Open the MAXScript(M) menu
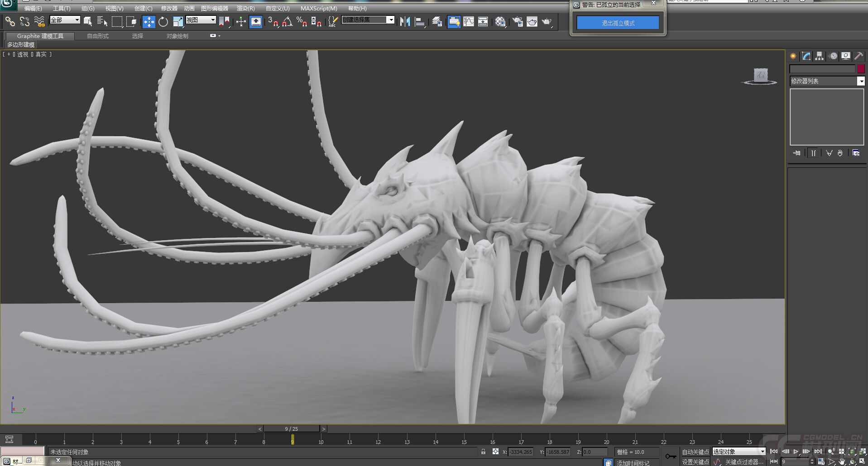 coord(319,9)
